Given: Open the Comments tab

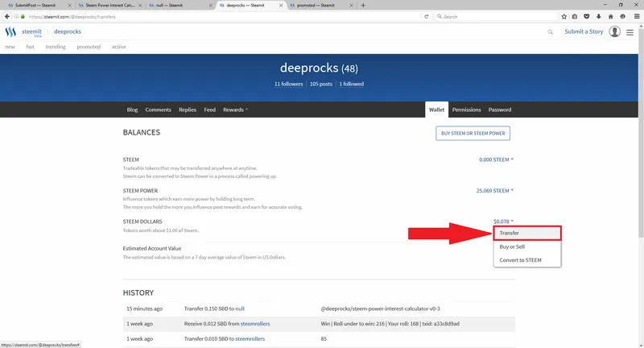Looking at the screenshot, I should click(158, 110).
